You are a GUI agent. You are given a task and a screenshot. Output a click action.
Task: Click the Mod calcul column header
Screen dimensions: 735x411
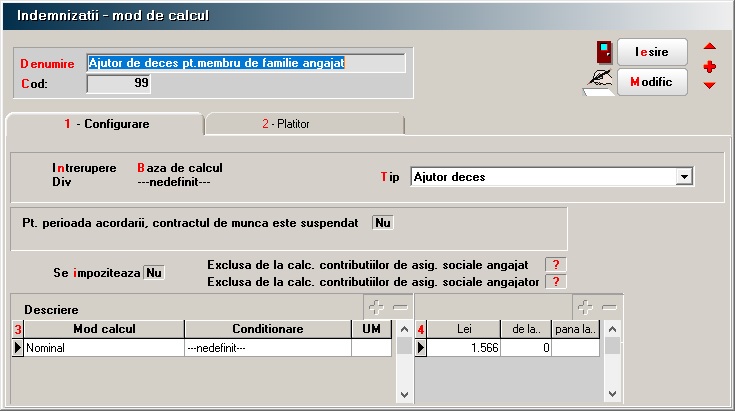coord(104,329)
